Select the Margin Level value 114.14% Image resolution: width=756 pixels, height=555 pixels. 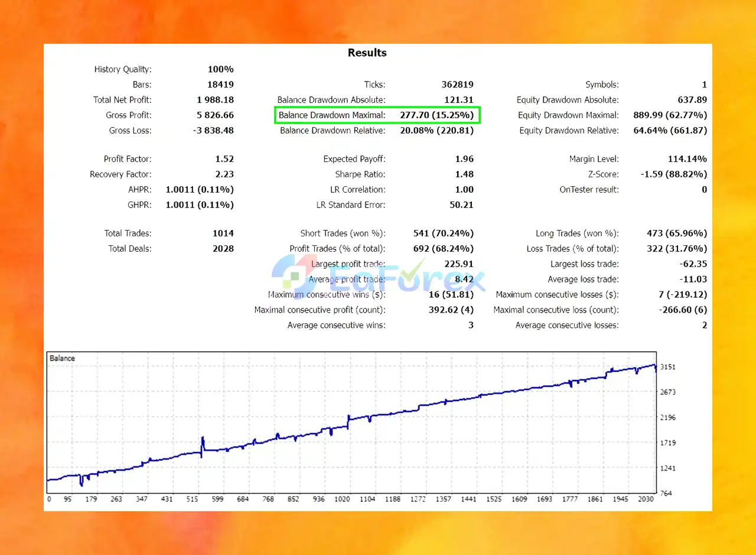[x=687, y=159]
